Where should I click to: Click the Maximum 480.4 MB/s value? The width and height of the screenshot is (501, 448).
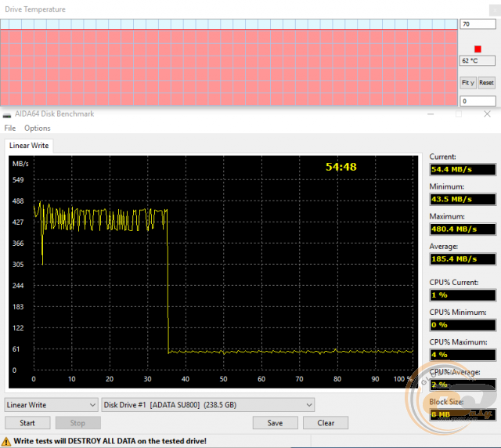pos(463,229)
